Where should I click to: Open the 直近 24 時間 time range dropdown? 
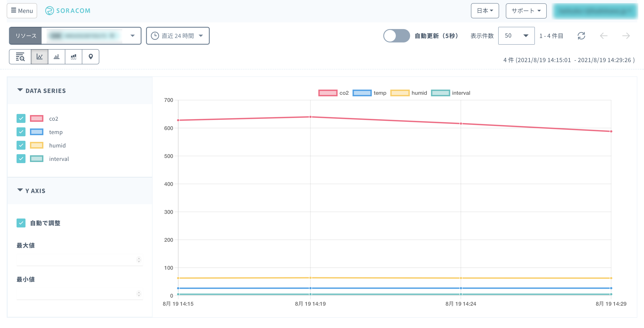click(x=178, y=36)
